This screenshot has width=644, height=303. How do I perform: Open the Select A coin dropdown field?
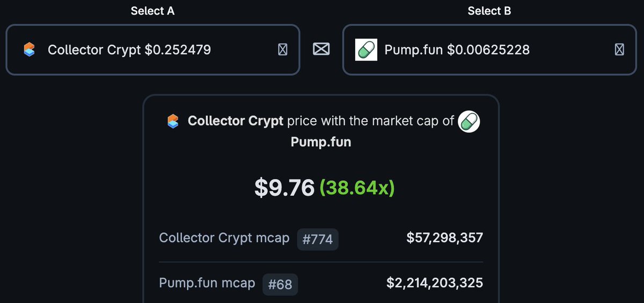(152, 50)
